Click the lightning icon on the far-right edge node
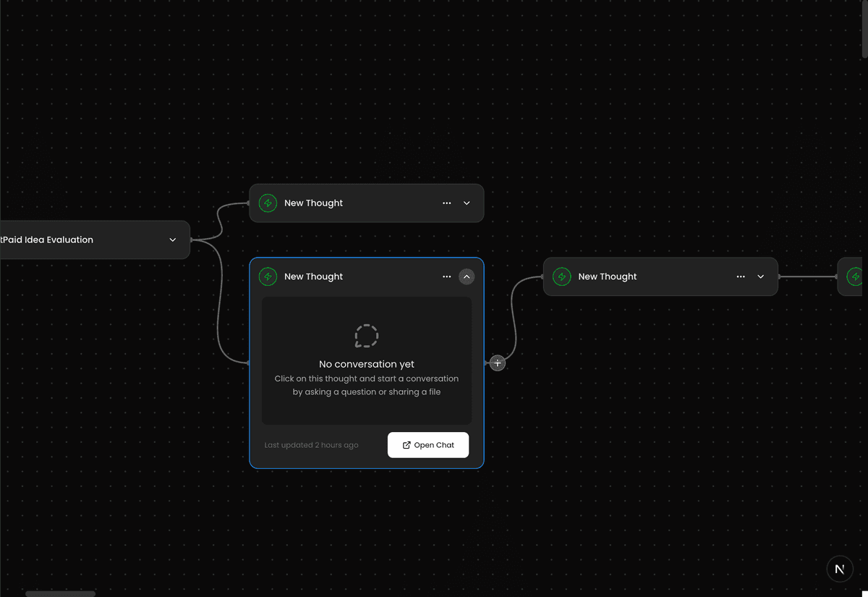Viewport: 868px width, 597px height. (x=856, y=276)
